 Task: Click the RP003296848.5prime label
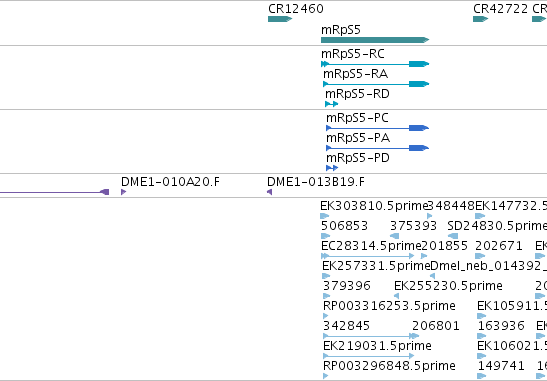point(389,366)
